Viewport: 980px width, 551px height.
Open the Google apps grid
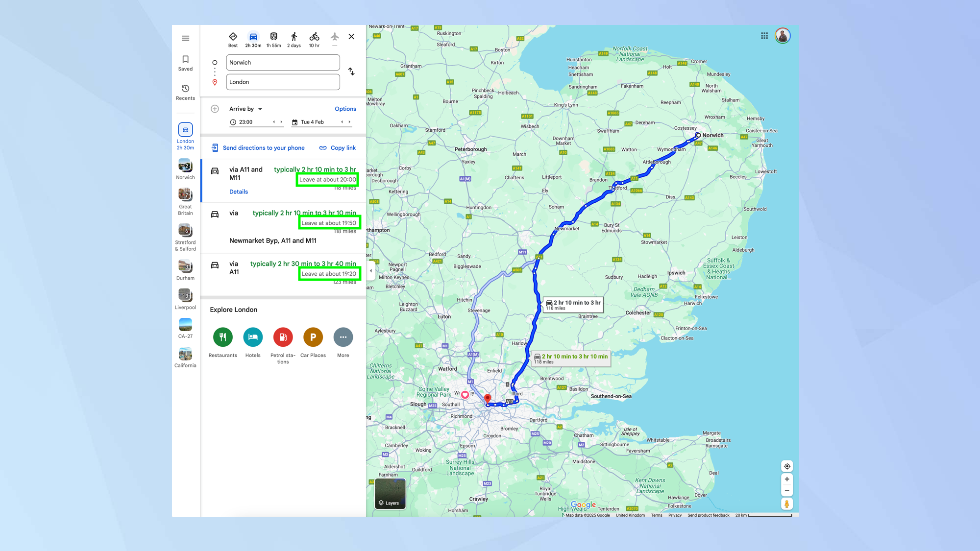click(x=764, y=36)
